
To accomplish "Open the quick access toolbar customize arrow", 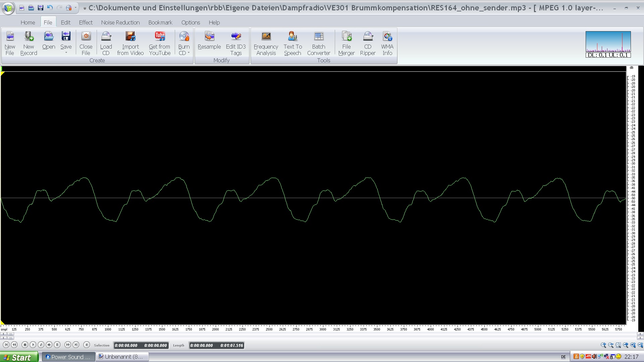I will [x=85, y=8].
